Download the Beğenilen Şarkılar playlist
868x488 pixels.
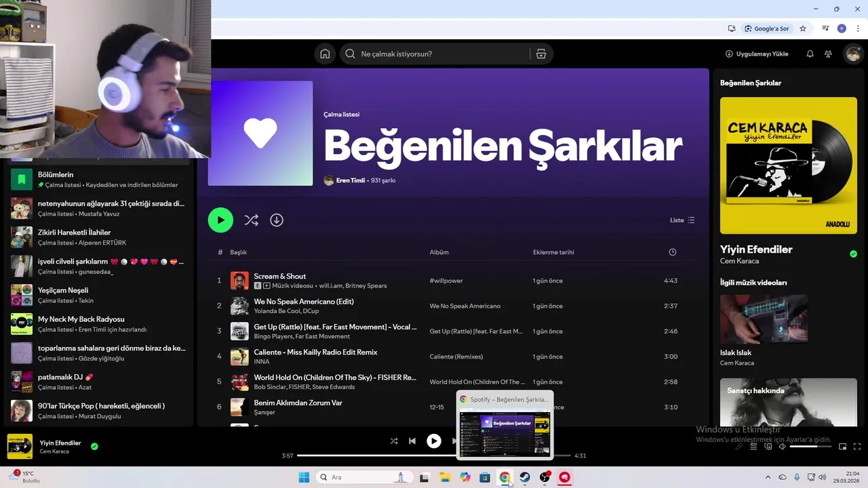pyautogui.click(x=277, y=220)
